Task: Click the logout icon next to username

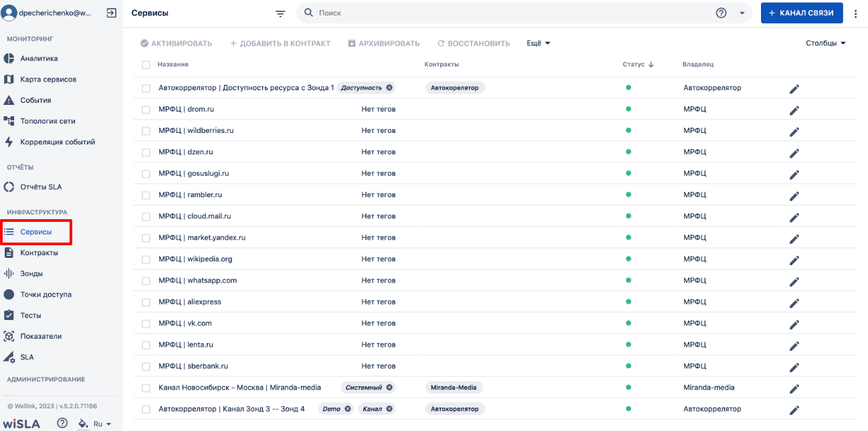Action: [x=111, y=13]
